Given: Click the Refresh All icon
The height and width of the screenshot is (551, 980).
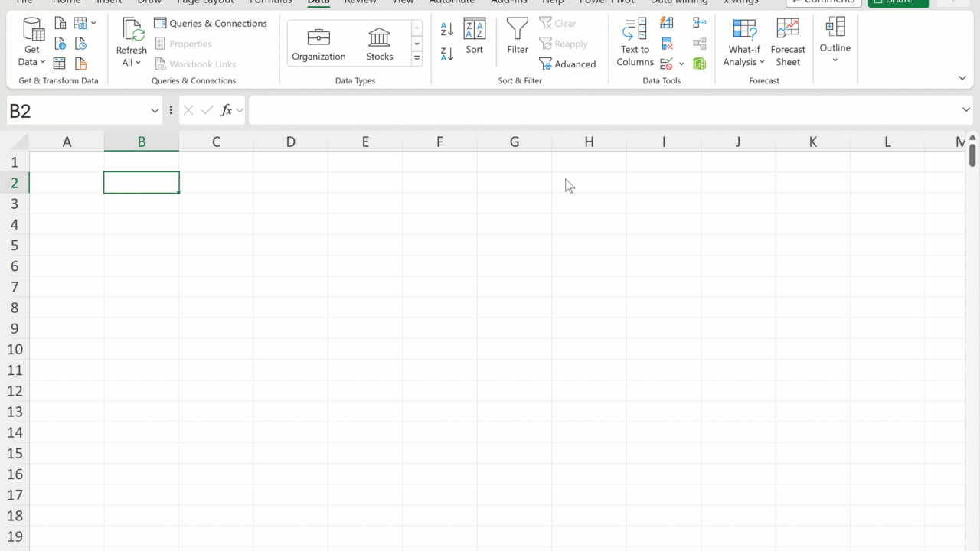Looking at the screenshot, I should pyautogui.click(x=132, y=31).
